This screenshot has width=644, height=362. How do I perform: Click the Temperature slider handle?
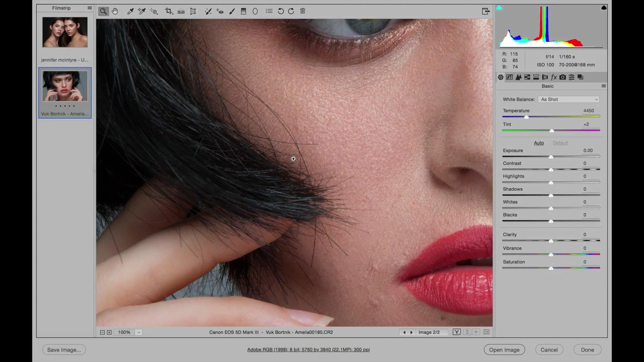pos(526,117)
